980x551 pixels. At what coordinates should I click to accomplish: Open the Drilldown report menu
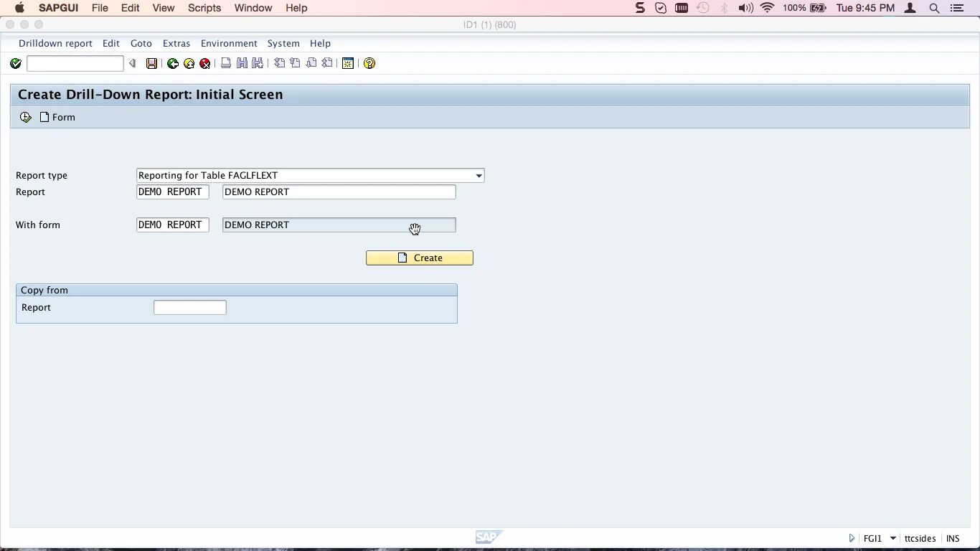[55, 43]
